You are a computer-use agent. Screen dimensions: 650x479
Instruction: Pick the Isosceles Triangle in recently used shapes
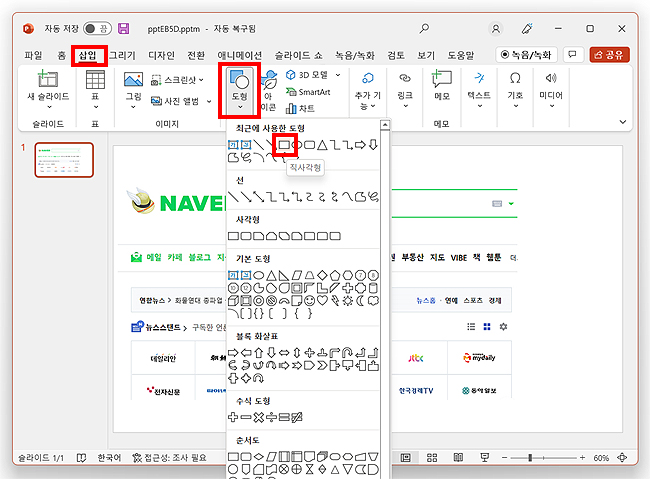(x=322, y=145)
